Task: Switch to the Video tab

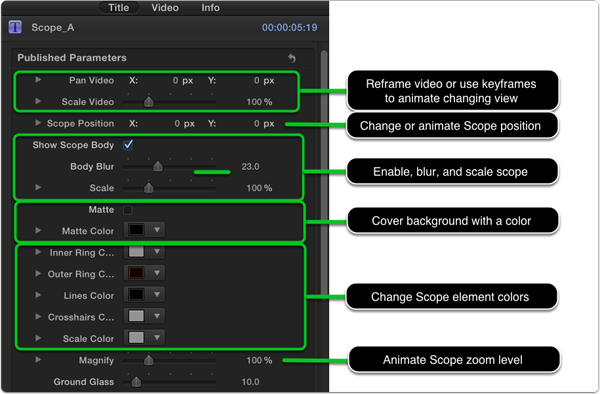Action: click(165, 7)
